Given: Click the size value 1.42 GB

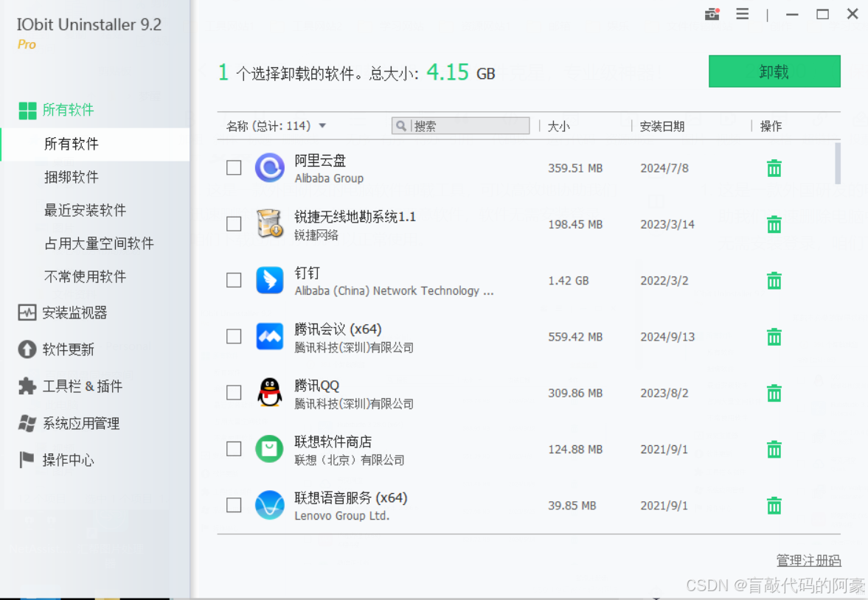Looking at the screenshot, I should coord(569,281).
